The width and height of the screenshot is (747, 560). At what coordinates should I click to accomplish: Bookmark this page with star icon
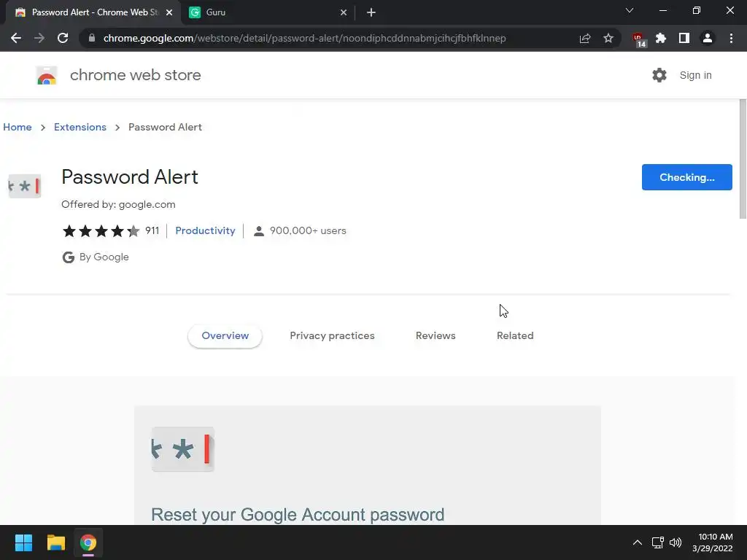coord(608,38)
